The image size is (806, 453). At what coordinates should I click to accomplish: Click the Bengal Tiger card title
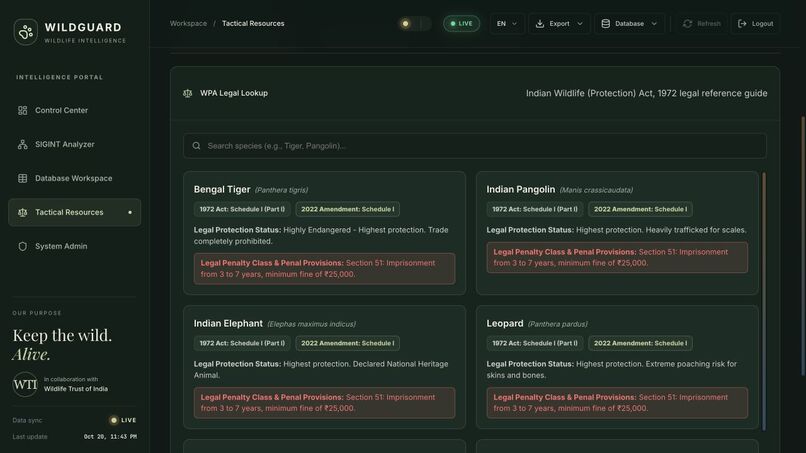[x=222, y=189]
